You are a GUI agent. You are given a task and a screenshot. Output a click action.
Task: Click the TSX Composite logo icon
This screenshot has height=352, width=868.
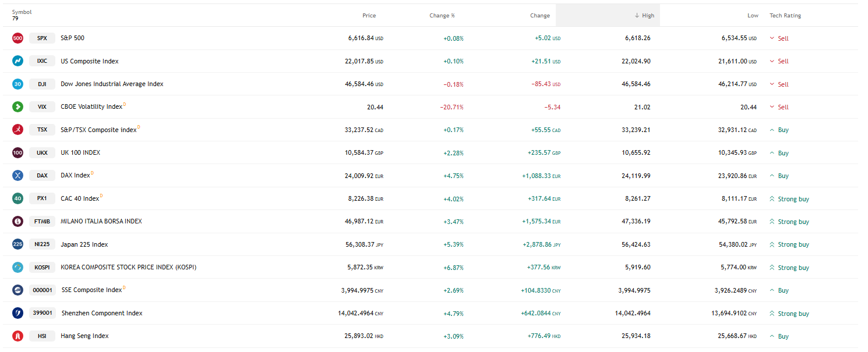(17, 130)
